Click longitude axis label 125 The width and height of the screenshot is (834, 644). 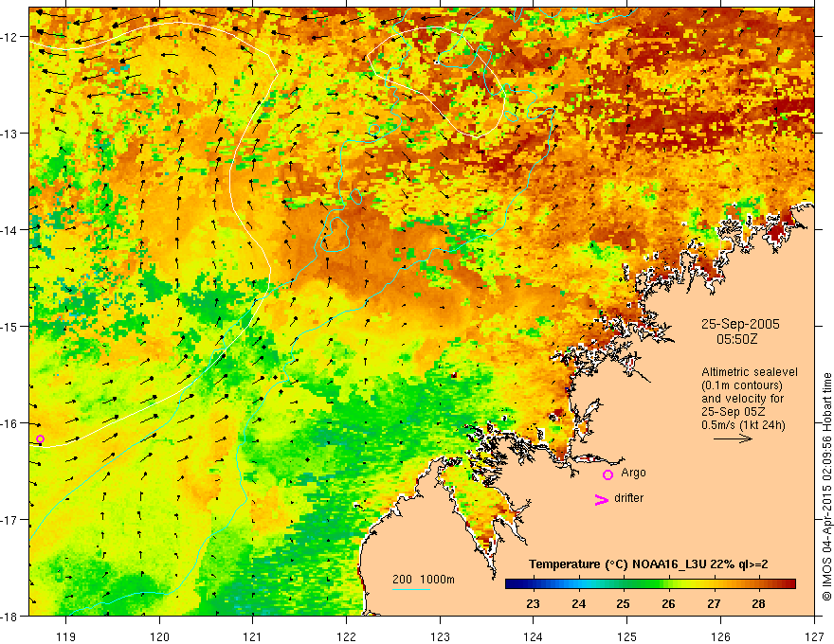coord(627,636)
